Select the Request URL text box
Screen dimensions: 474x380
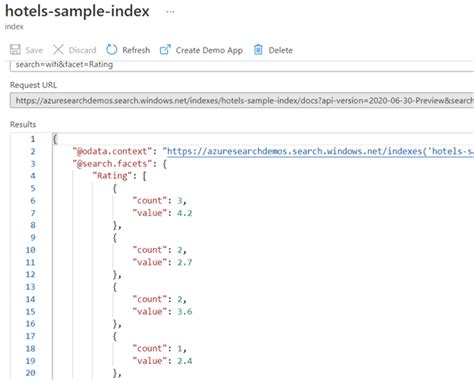coord(242,100)
